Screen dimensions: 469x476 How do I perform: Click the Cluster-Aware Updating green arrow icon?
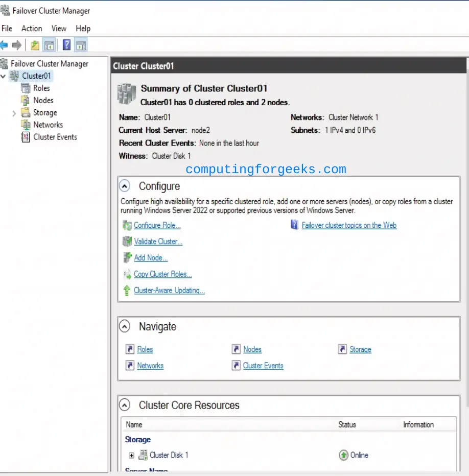(127, 290)
